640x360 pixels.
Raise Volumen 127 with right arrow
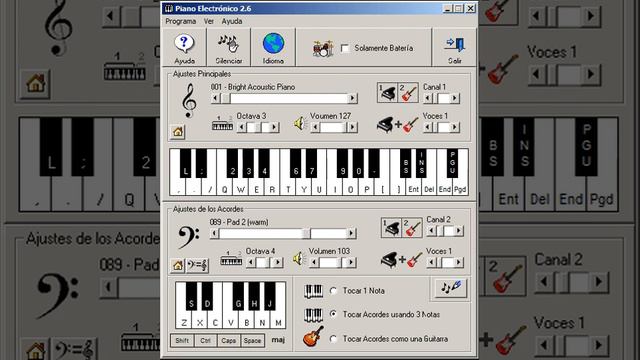[353, 127]
